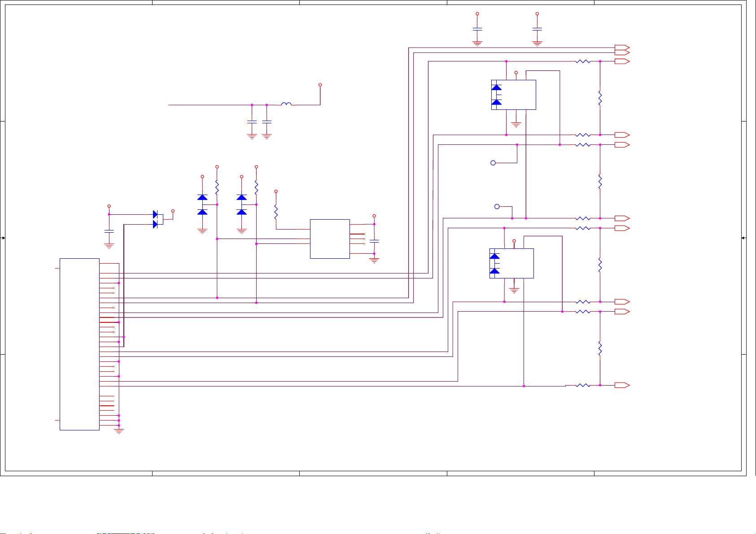Select the resistor feeding the central IC's top-left pin
Image resolution: width=756 pixels, height=534 pixels.
pos(276,212)
